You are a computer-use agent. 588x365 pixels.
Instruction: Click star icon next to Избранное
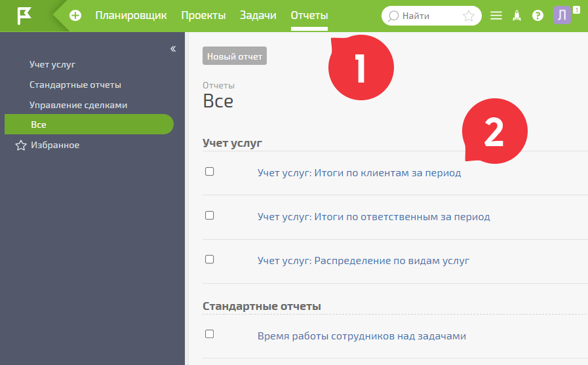tap(21, 145)
